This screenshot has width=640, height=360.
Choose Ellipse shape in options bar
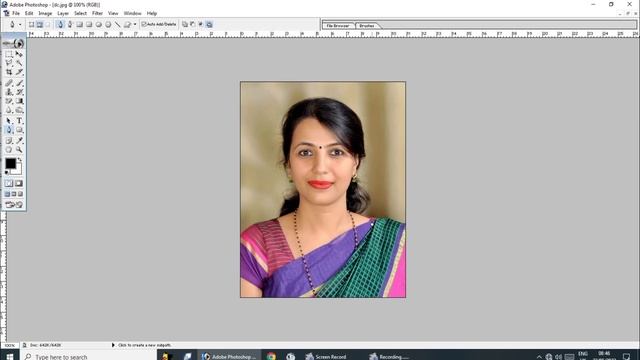98,24
